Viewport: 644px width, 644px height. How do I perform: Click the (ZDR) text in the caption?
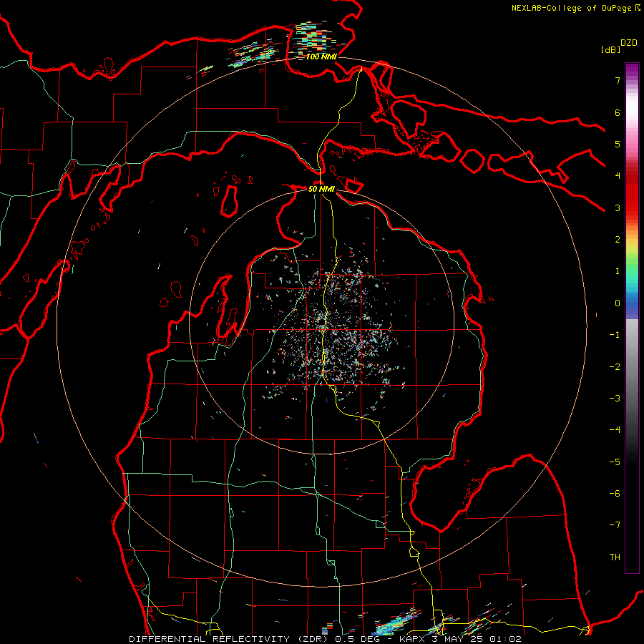pyautogui.click(x=312, y=639)
